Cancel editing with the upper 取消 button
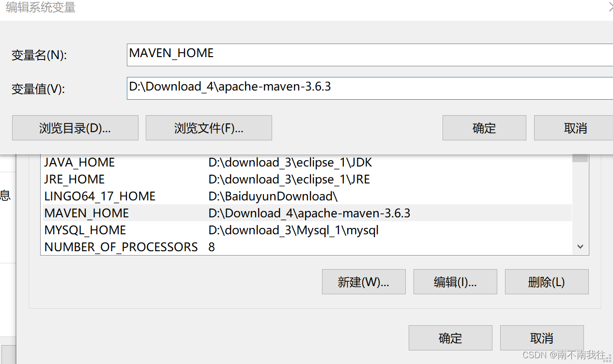The height and width of the screenshot is (364, 613). [574, 128]
